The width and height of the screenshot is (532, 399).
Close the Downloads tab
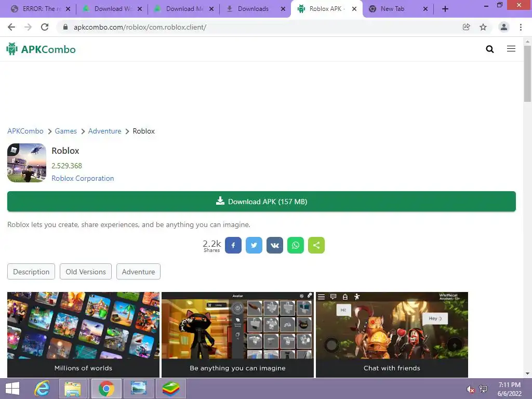coord(283,9)
